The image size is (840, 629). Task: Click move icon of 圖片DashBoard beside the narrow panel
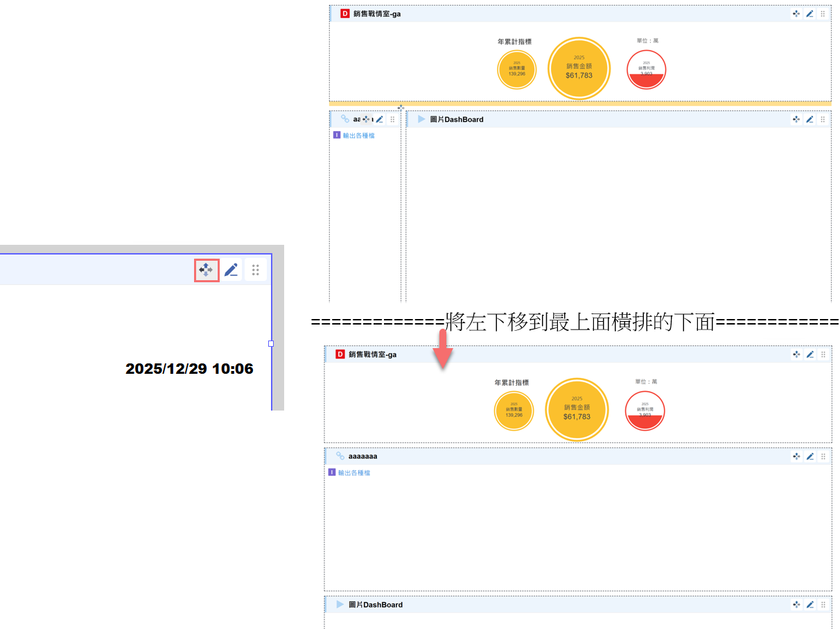(x=796, y=119)
